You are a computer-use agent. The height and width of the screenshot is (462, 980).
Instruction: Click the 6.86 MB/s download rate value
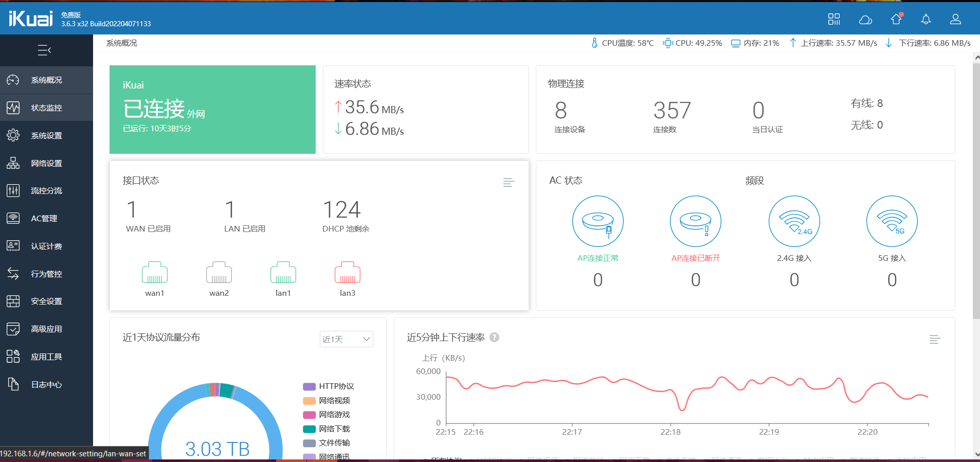[x=374, y=129]
